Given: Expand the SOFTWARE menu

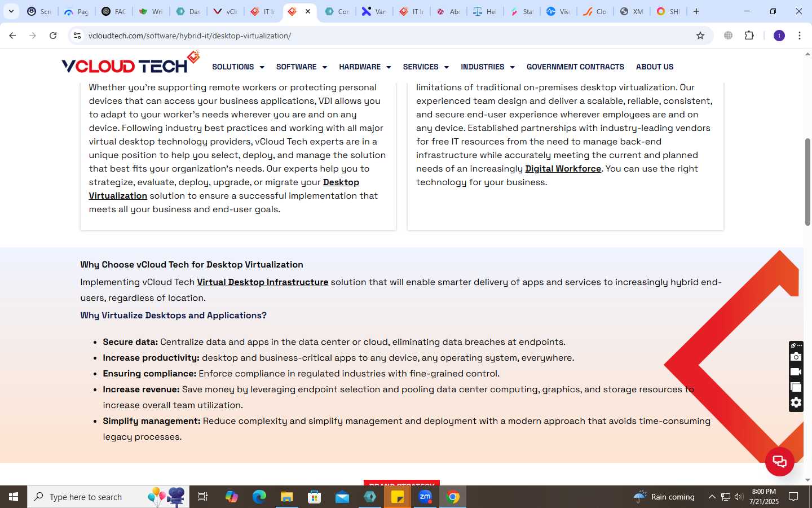Looking at the screenshot, I should click(x=301, y=67).
